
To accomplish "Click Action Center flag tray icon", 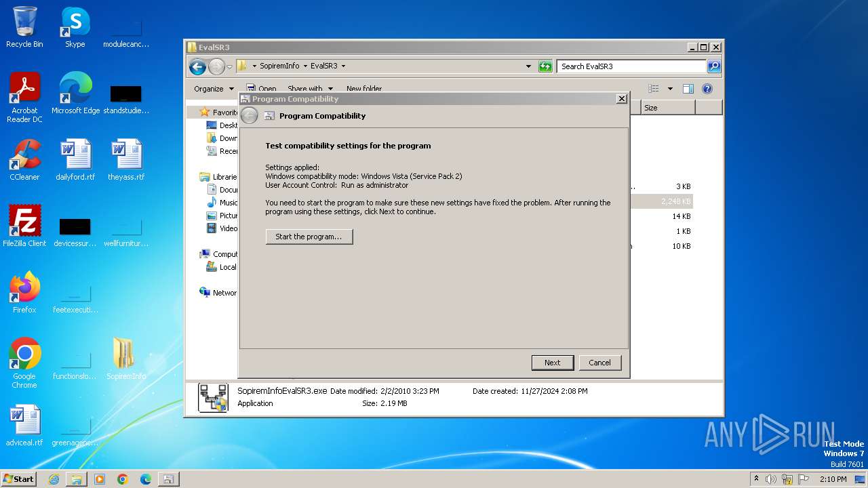I will tap(804, 479).
